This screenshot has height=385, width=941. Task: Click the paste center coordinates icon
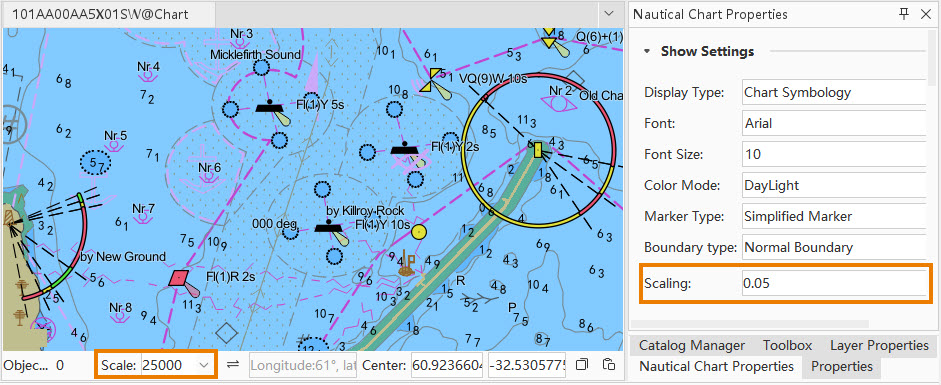coord(608,365)
